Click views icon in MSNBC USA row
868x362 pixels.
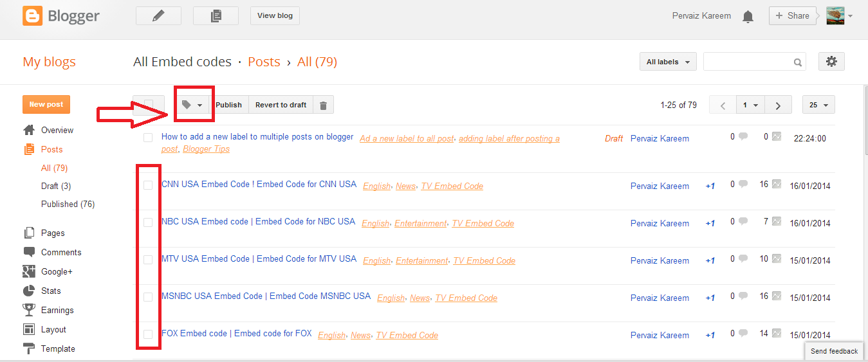777,296
